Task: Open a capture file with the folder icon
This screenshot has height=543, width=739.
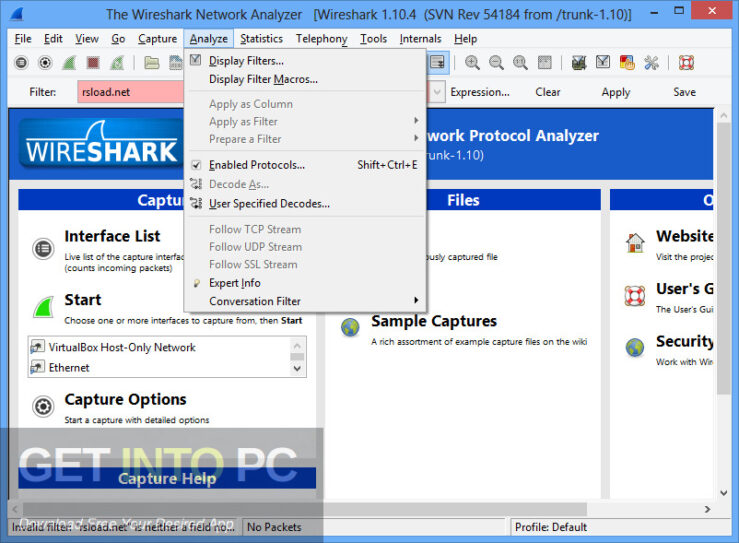Action: [151, 63]
